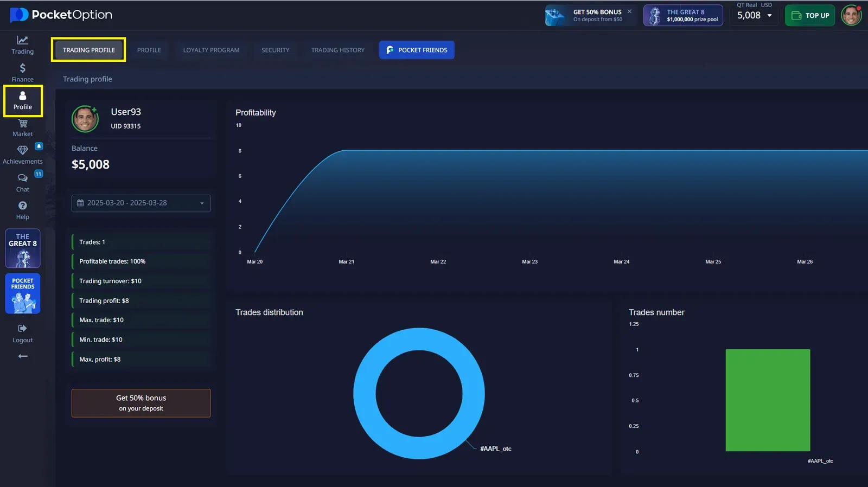Expand the date range dropdown
This screenshot has width=868, height=487.
click(141, 203)
